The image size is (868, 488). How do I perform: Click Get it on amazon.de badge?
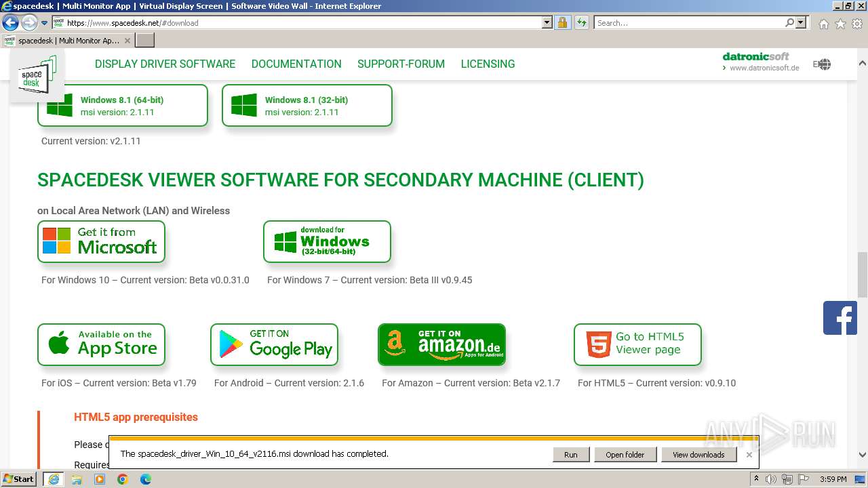(x=441, y=344)
